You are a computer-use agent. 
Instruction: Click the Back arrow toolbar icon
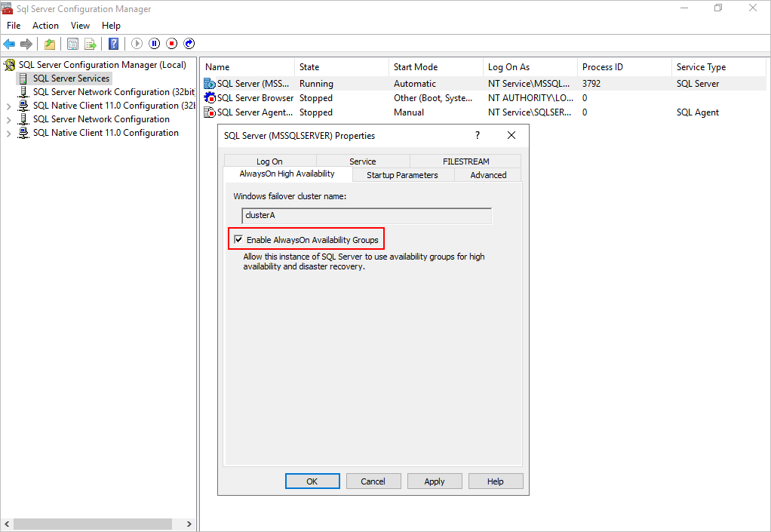coord(9,44)
